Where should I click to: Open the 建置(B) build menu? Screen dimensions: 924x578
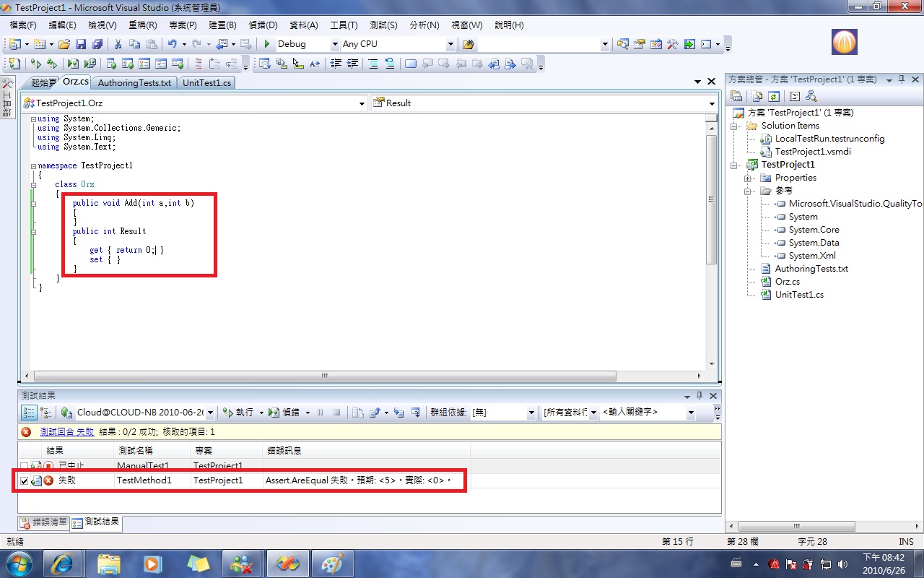[x=221, y=25]
